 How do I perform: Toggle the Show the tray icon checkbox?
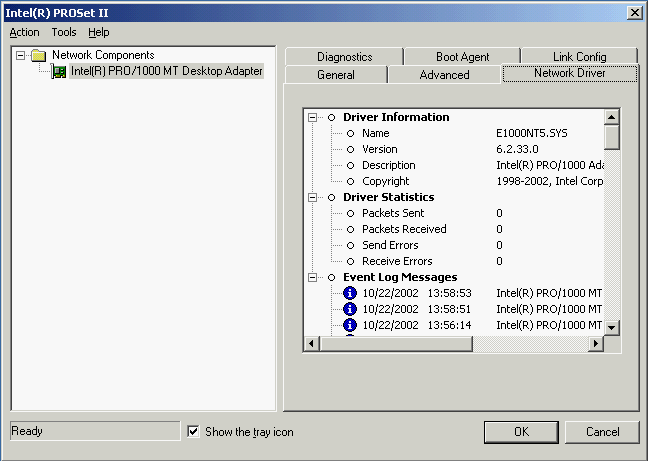[193, 431]
